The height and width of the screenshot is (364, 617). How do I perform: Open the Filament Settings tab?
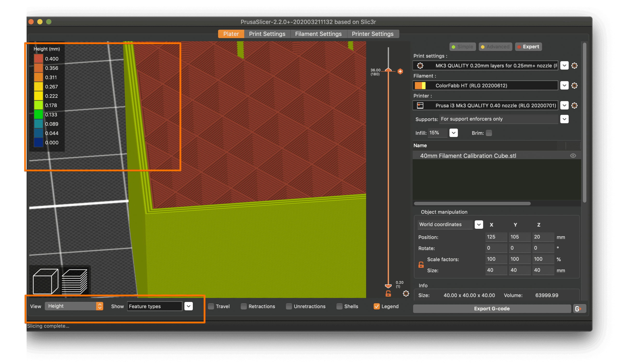pos(318,34)
